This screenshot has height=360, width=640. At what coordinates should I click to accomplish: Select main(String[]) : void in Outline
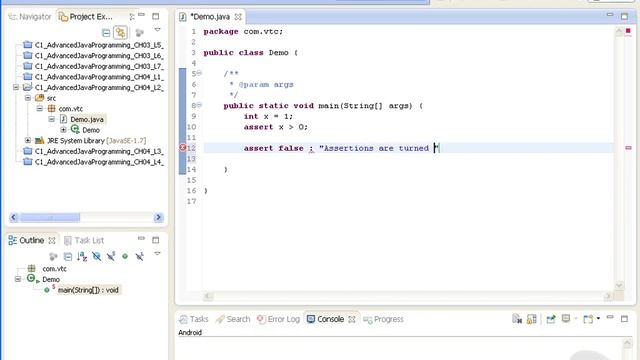tap(88, 290)
